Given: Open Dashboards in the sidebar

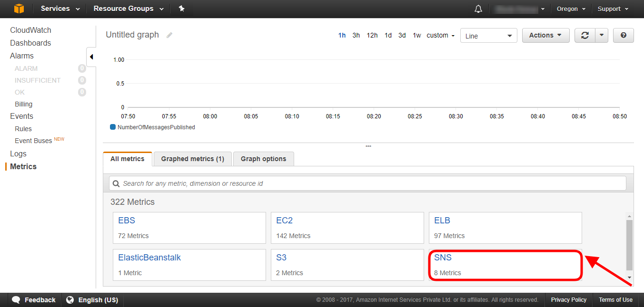Looking at the screenshot, I should (x=30, y=43).
